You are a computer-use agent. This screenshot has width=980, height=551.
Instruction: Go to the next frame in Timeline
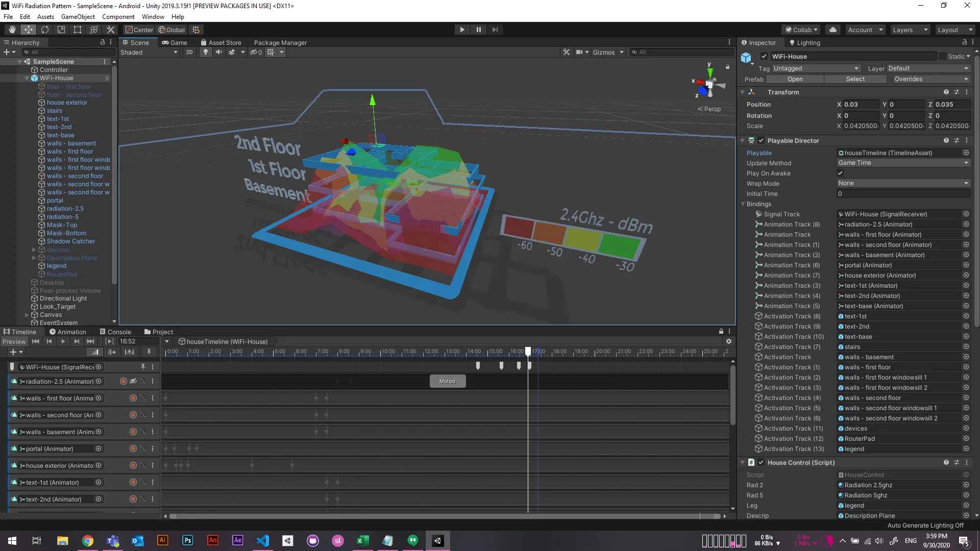click(77, 341)
